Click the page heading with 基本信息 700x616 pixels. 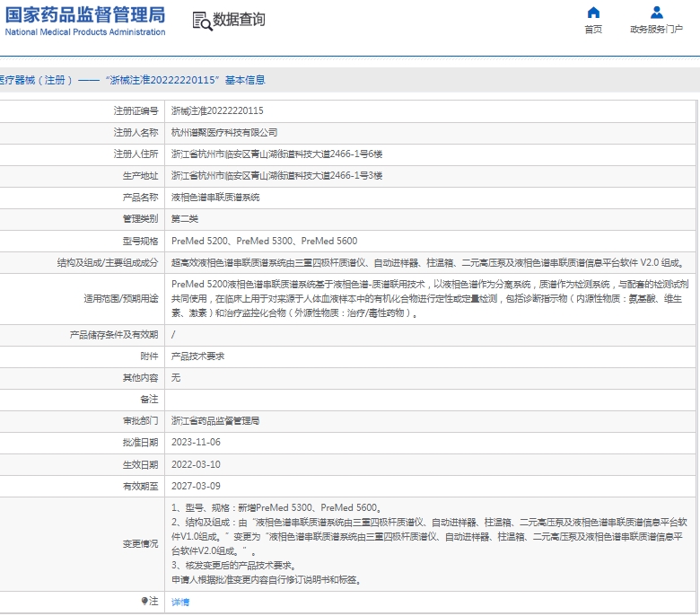(x=133, y=80)
